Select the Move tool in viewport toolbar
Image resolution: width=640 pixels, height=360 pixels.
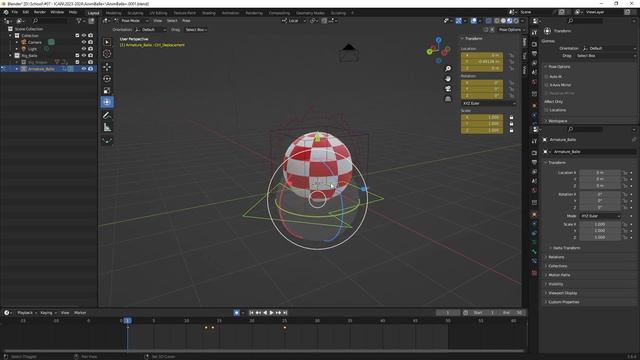[107, 67]
